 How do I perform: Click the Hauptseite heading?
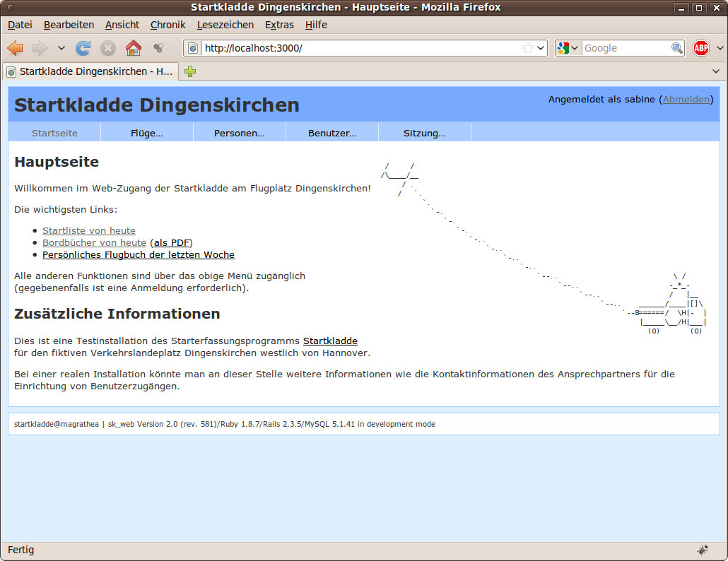coord(57,162)
